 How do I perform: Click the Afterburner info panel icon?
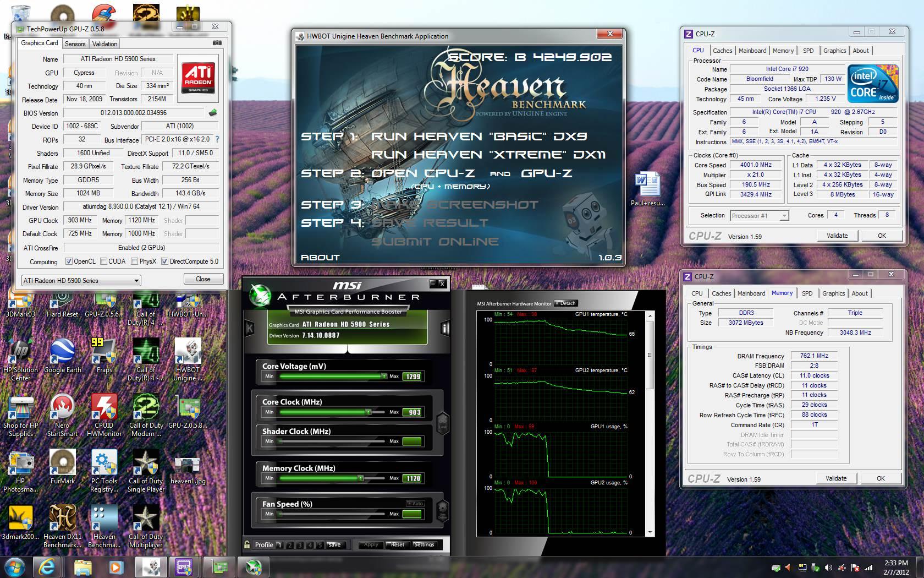point(444,329)
